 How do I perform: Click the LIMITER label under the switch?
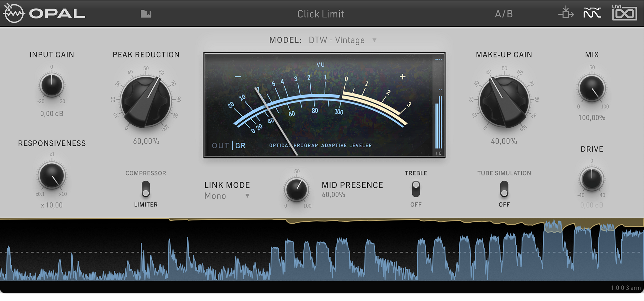[146, 205]
